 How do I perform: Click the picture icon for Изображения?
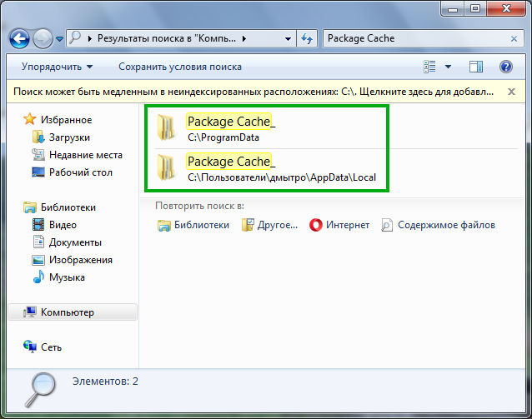(38, 260)
